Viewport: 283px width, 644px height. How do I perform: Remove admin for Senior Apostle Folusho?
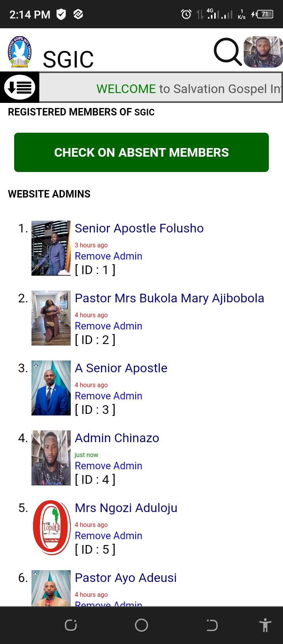108,256
